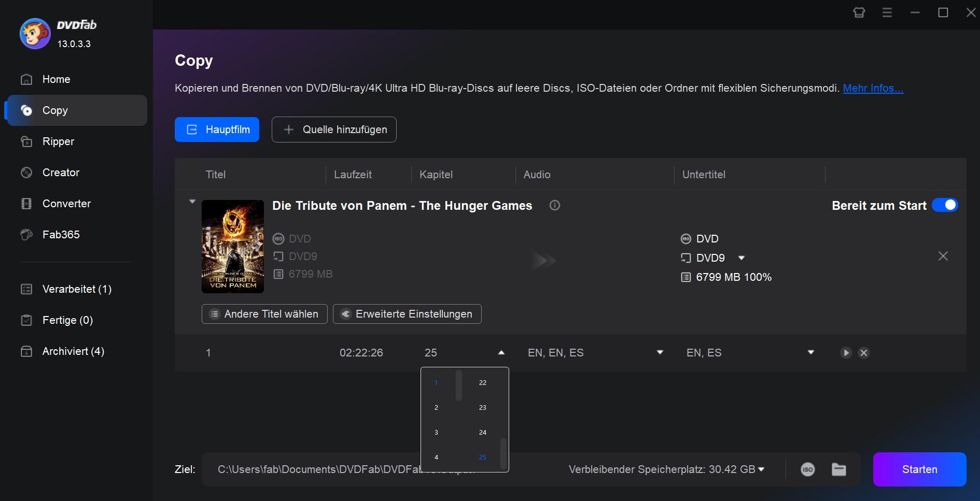Click the Copy disc icon in sidebar
Image resolution: width=980 pixels, height=501 pixels.
(x=26, y=110)
